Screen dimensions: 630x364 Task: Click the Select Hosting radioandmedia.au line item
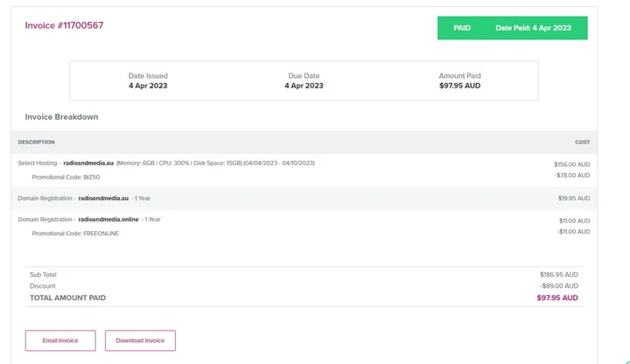tap(166, 163)
